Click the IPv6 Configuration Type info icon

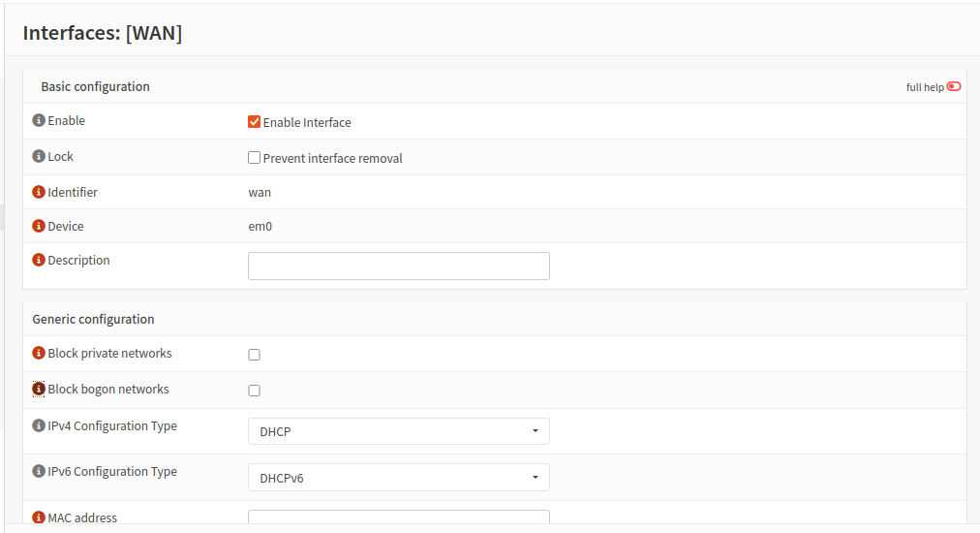click(x=39, y=471)
